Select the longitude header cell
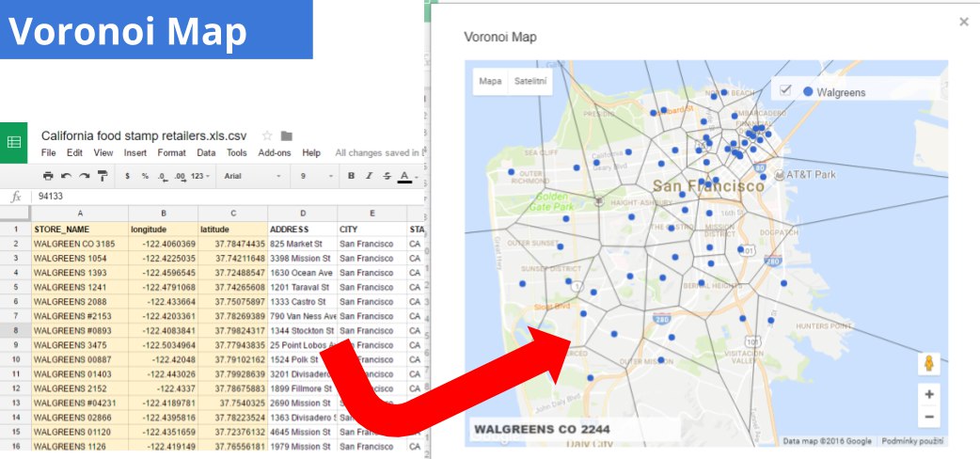The height and width of the screenshot is (459, 980). pos(164,229)
